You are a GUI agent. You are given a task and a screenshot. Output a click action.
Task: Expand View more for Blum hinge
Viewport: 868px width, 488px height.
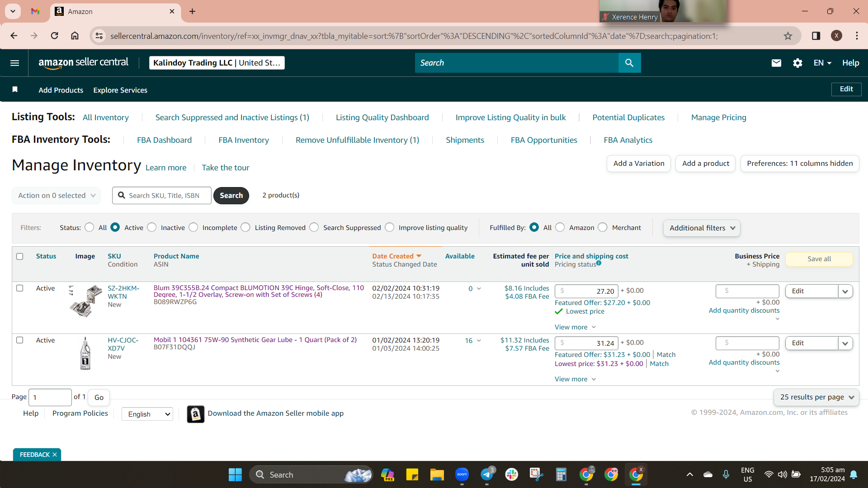coord(576,327)
